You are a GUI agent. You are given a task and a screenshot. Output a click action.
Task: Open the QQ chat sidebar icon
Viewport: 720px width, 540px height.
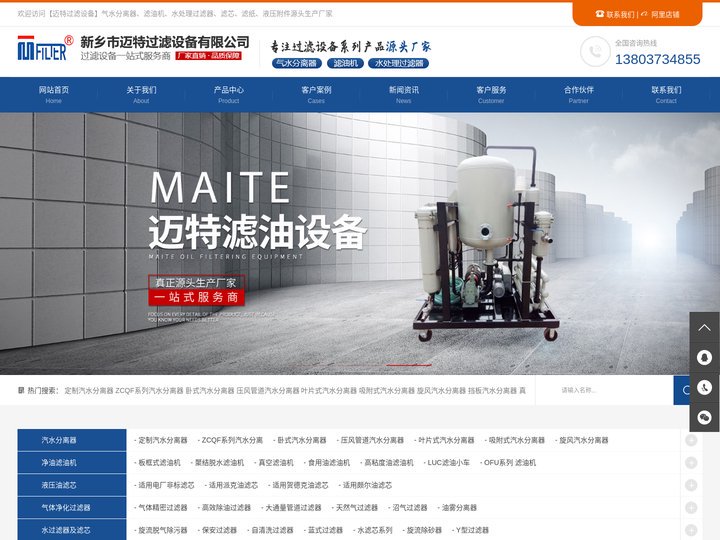704,357
